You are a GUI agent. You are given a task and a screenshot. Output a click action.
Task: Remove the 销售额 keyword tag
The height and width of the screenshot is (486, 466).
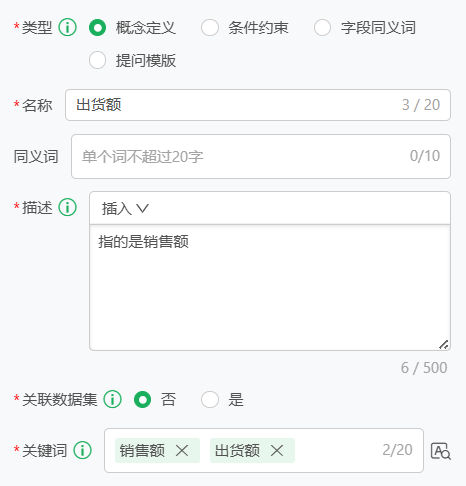click(x=182, y=451)
